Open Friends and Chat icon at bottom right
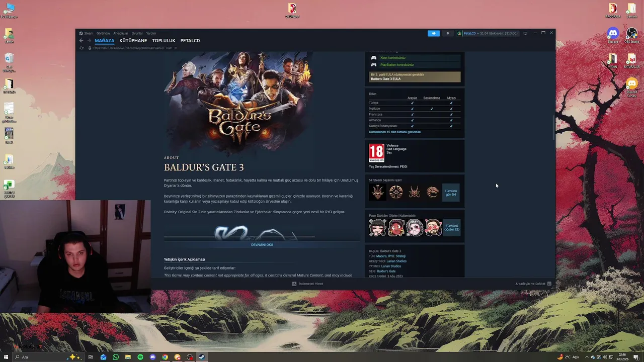Viewport: 644px width, 362px height. point(549,284)
